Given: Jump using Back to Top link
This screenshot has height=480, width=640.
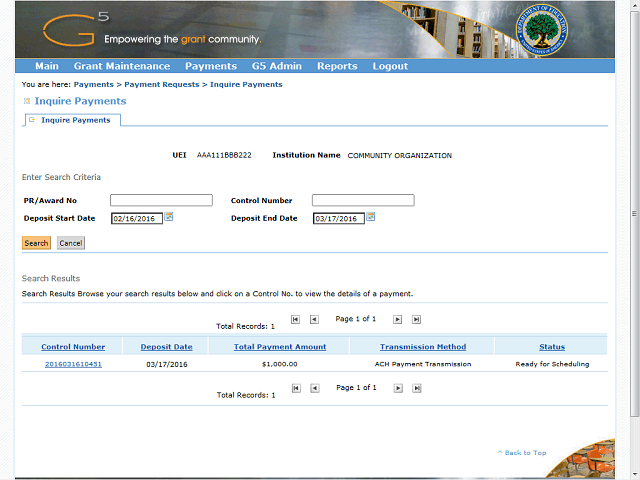Looking at the screenshot, I should 522,453.
